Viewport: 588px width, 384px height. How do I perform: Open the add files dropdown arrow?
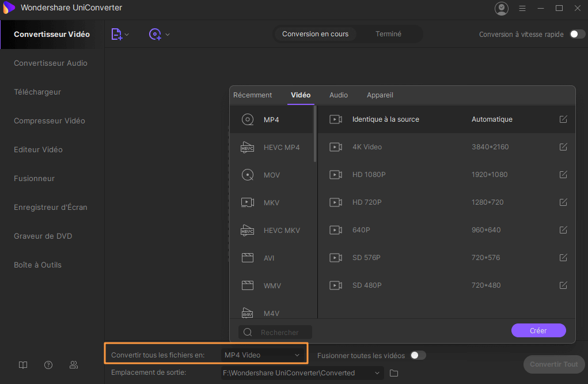pyautogui.click(x=127, y=35)
